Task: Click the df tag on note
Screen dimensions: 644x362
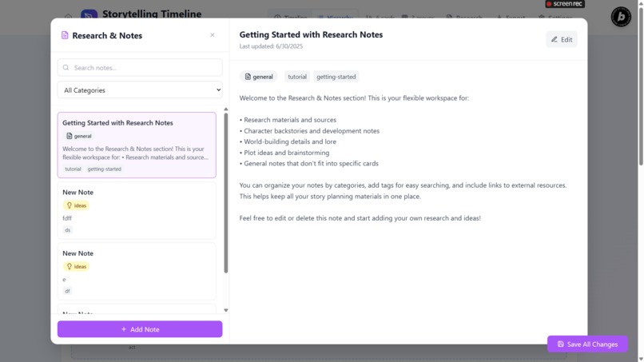Action: [x=67, y=292]
